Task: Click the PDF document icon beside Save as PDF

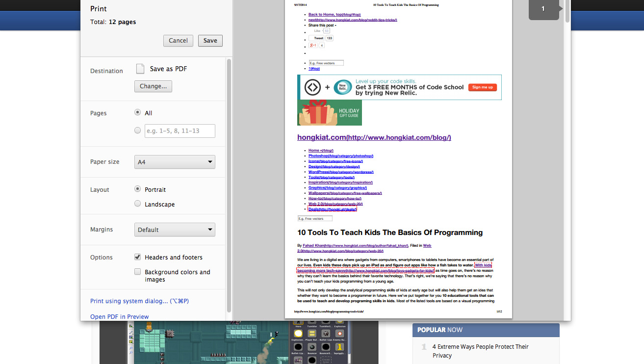Action: (140, 69)
